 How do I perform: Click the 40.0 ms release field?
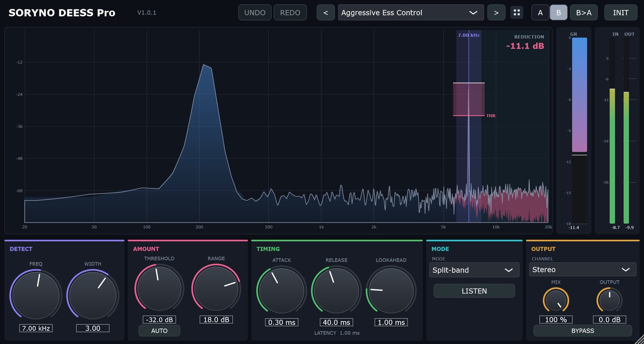tap(336, 322)
